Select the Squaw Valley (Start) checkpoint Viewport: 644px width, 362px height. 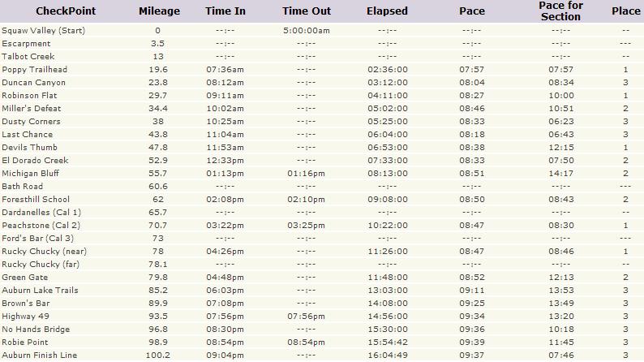[43, 31]
